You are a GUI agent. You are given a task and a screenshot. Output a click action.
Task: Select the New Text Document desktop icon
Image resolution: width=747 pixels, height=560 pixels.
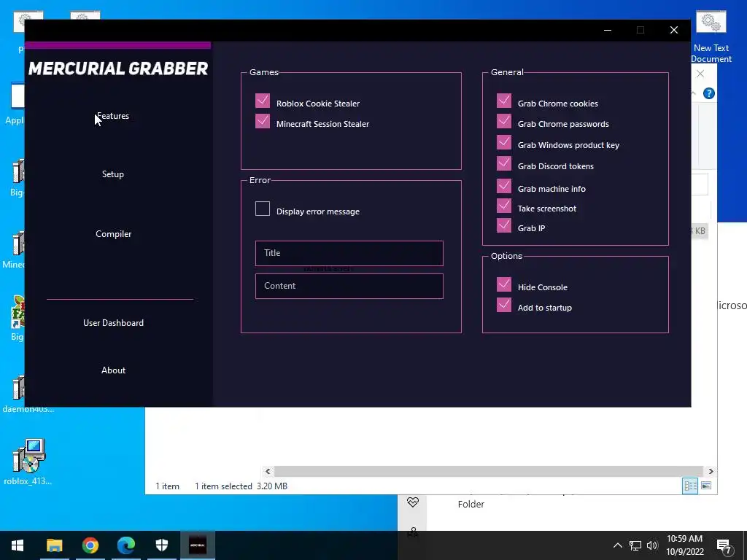pos(711,36)
